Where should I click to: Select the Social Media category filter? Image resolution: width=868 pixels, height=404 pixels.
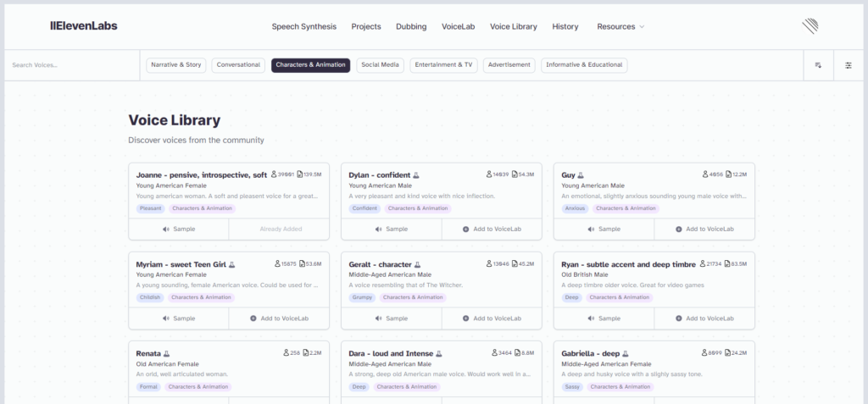coord(381,65)
